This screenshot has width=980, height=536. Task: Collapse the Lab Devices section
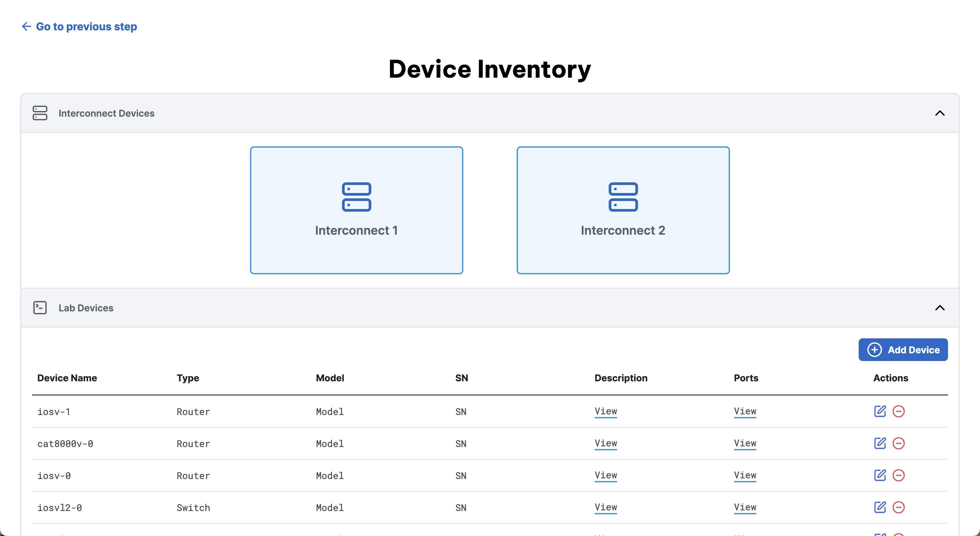coord(940,307)
